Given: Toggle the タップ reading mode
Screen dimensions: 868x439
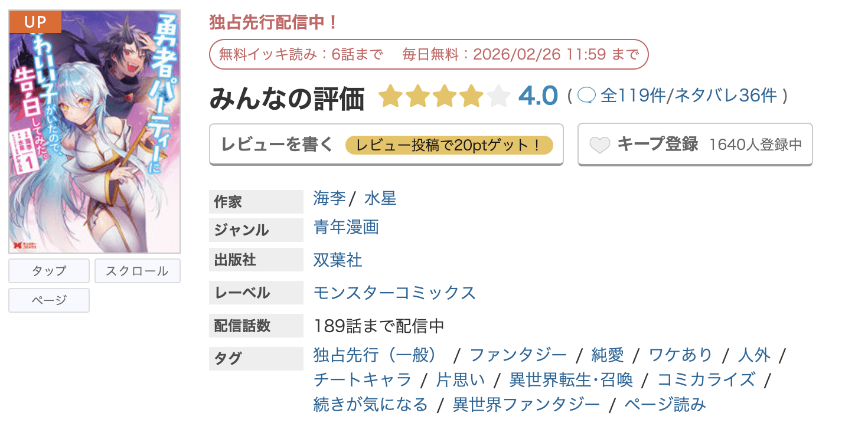Looking at the screenshot, I should (48, 271).
